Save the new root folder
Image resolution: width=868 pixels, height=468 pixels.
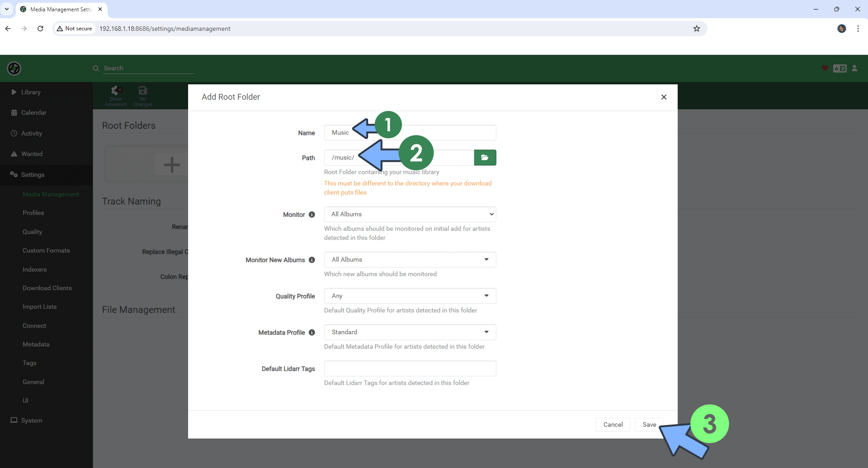(x=650, y=424)
